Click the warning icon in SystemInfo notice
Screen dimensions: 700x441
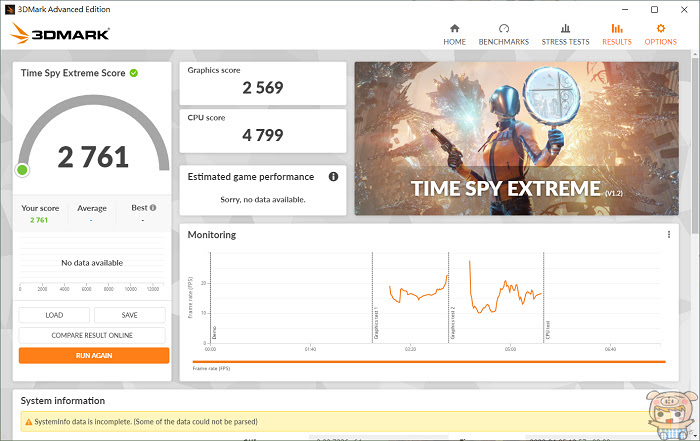point(29,422)
